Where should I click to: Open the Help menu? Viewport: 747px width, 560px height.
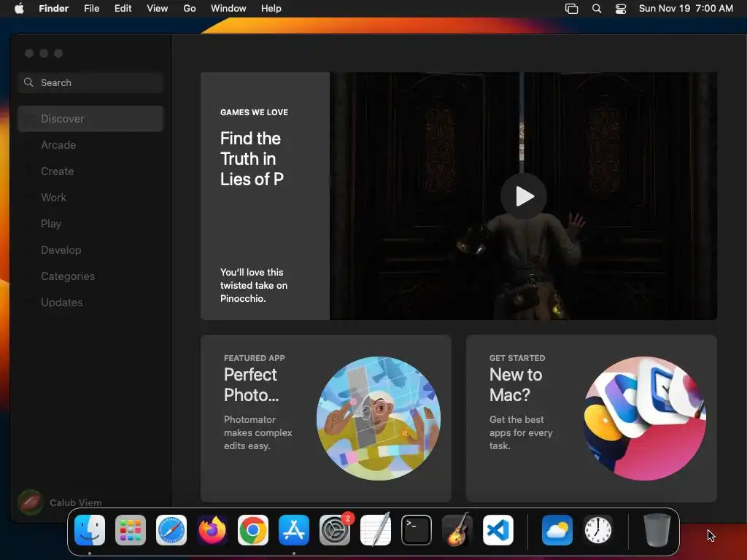pyautogui.click(x=271, y=9)
